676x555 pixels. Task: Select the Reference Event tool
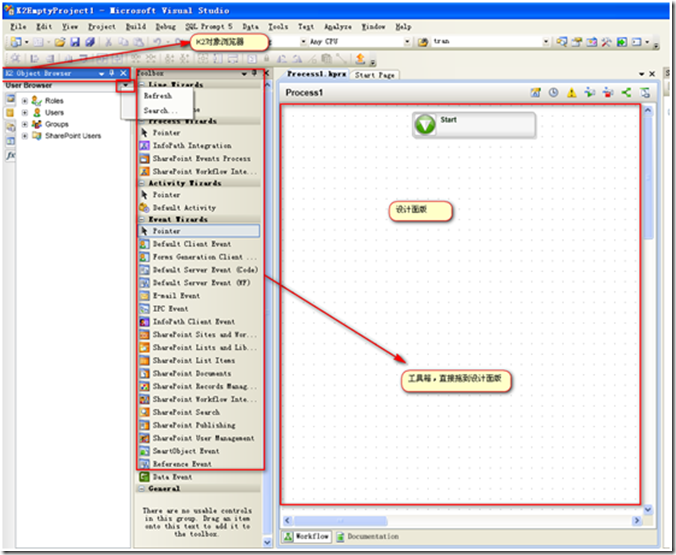(x=182, y=464)
